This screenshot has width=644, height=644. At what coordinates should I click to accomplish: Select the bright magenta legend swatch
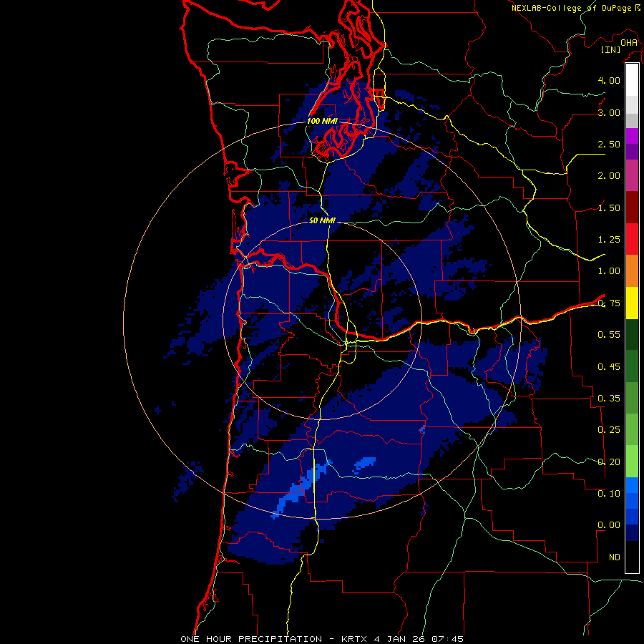[x=632, y=136]
